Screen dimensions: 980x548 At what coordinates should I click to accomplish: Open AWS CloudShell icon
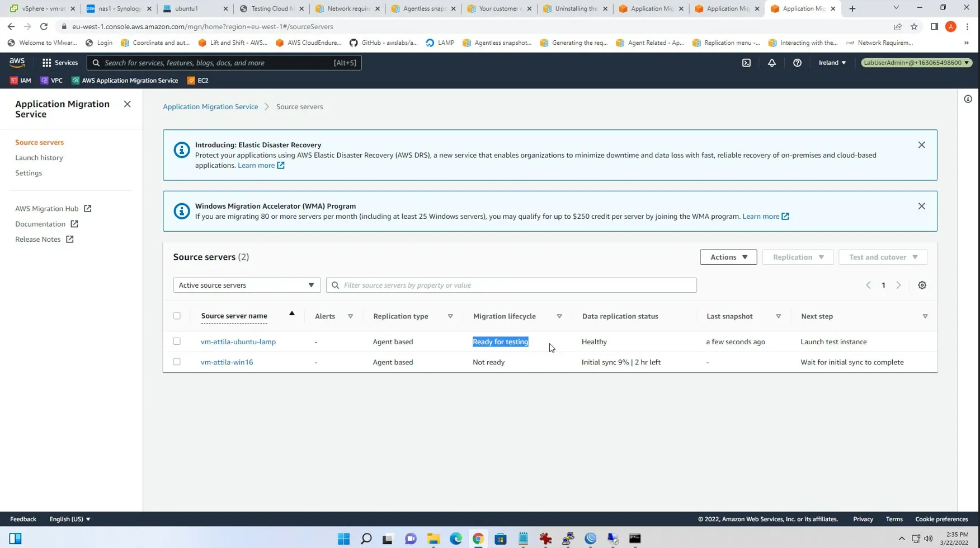746,63
